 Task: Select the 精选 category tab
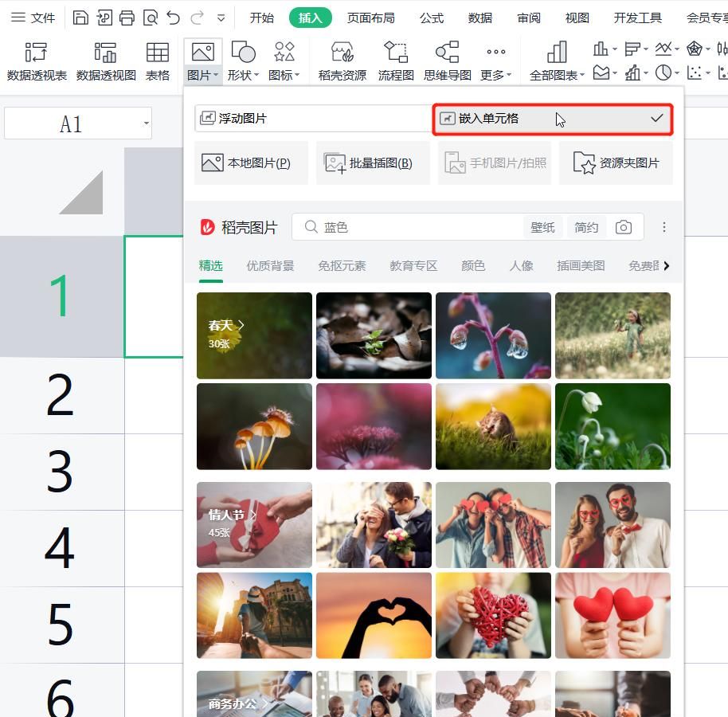pyautogui.click(x=211, y=266)
